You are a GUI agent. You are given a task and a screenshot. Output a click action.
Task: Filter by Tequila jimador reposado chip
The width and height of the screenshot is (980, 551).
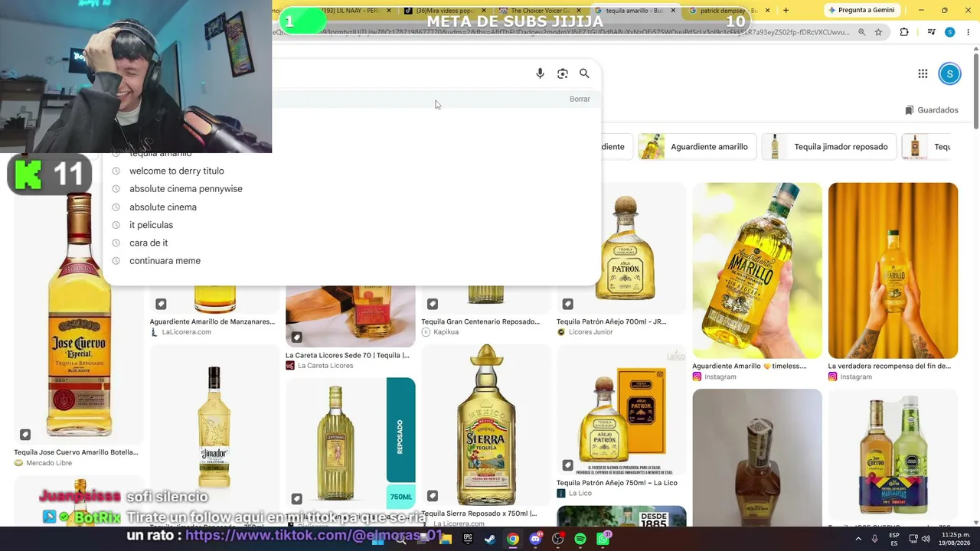[x=828, y=147]
